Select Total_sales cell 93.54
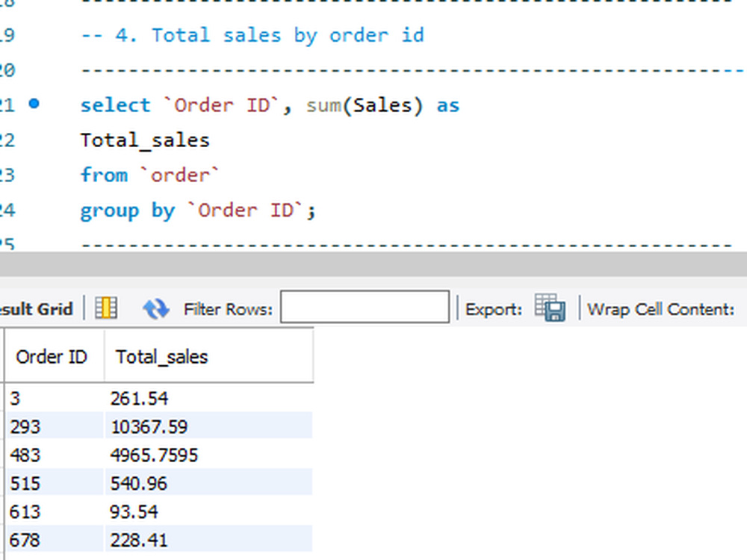The width and height of the screenshot is (747, 560). (208, 511)
